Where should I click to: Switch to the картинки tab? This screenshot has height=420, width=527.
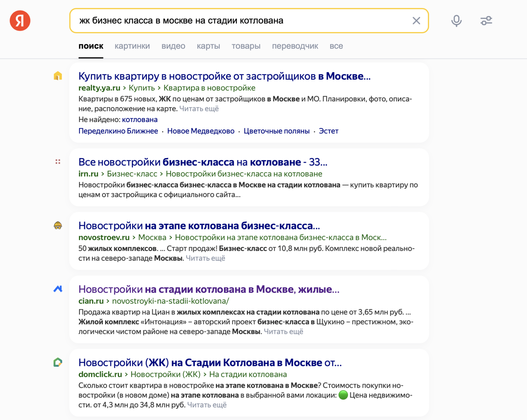point(132,46)
